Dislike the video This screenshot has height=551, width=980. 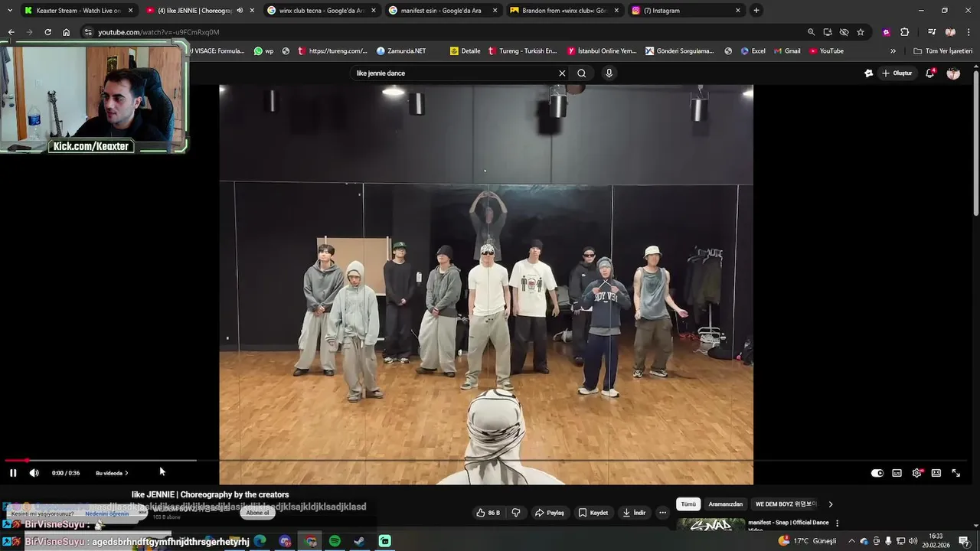coord(516,513)
